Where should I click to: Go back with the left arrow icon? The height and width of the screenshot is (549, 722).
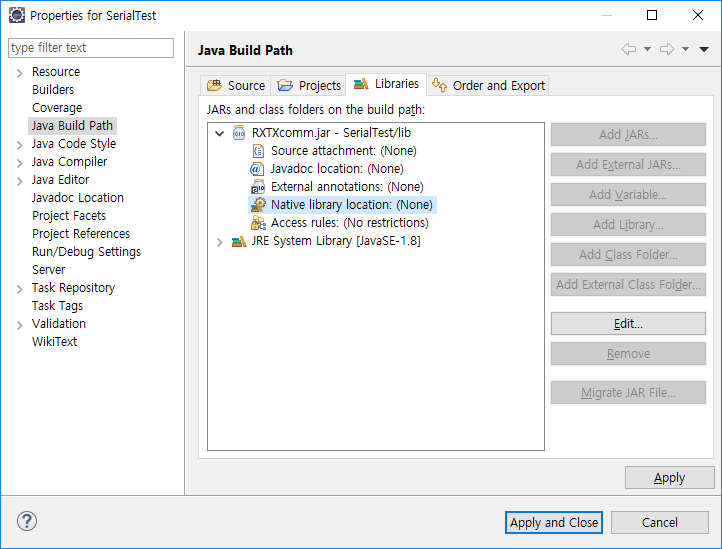629,49
